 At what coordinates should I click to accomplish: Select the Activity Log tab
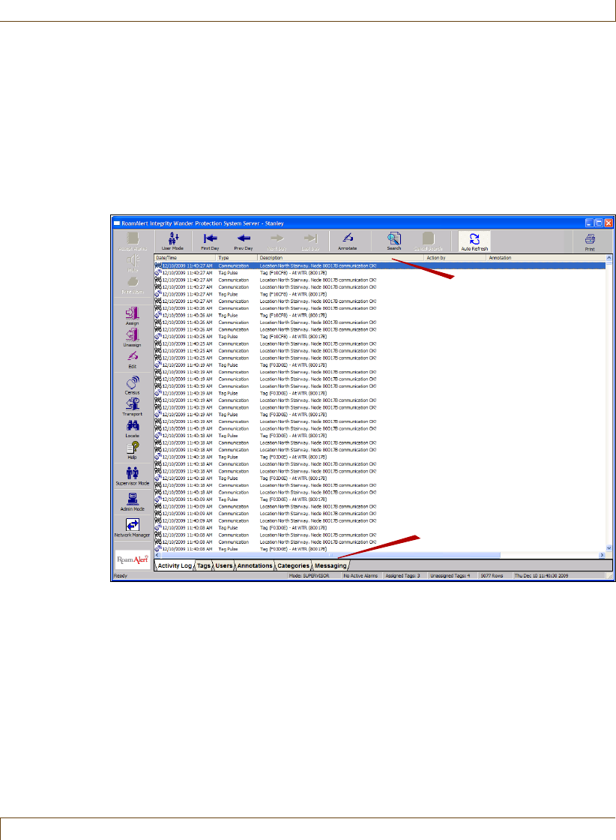[175, 565]
